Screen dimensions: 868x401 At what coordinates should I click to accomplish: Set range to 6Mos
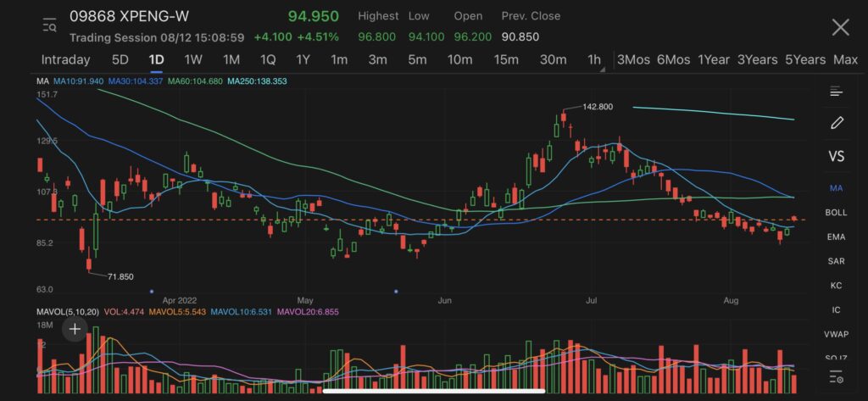tap(673, 60)
